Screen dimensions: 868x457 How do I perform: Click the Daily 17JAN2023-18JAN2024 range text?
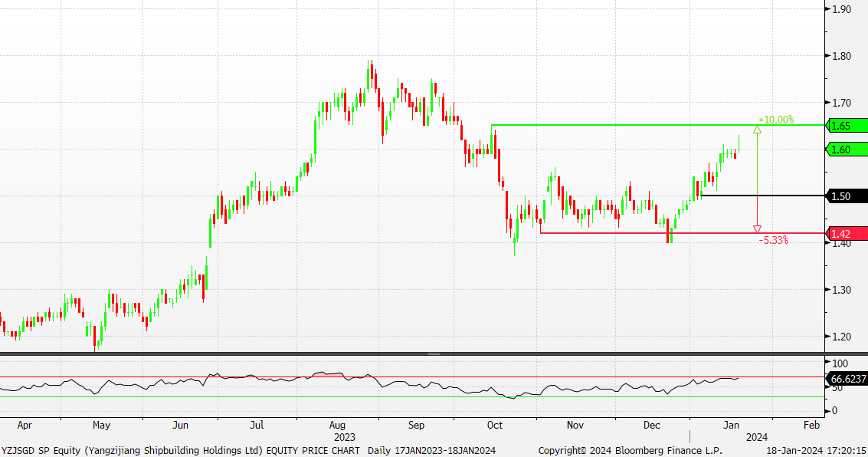point(432,451)
